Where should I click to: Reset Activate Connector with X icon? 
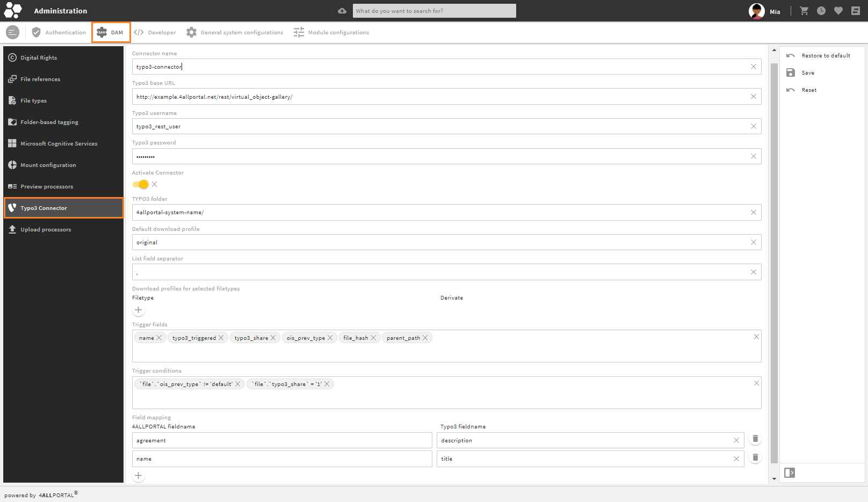point(155,184)
